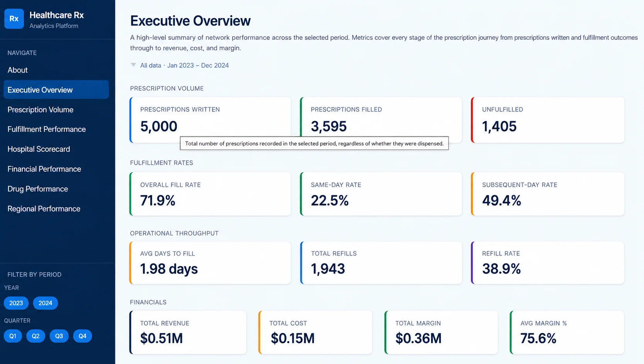
Task: Click the Total Margin $0.36M value
Action: click(x=418, y=338)
